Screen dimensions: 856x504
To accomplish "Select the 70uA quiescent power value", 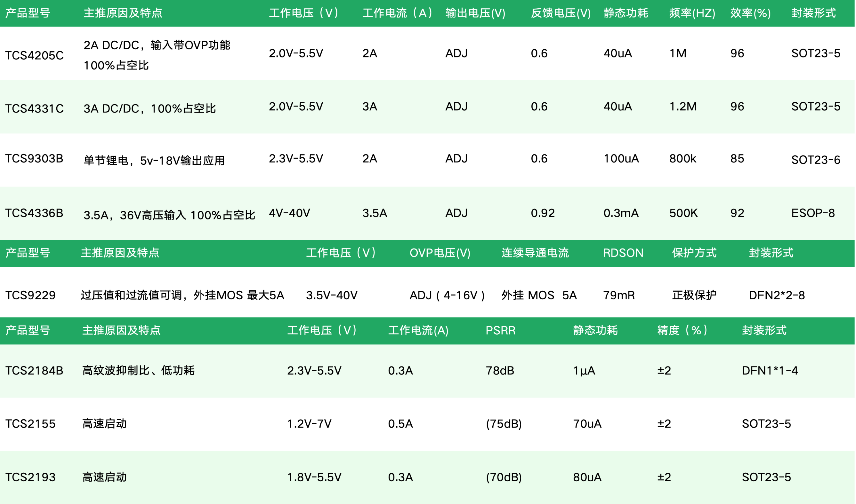I will pos(587,424).
